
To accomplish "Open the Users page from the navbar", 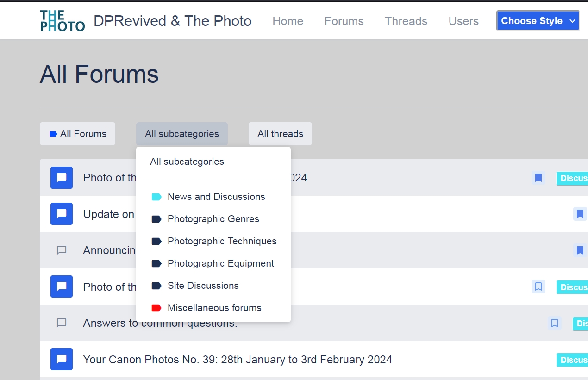I will [x=463, y=21].
